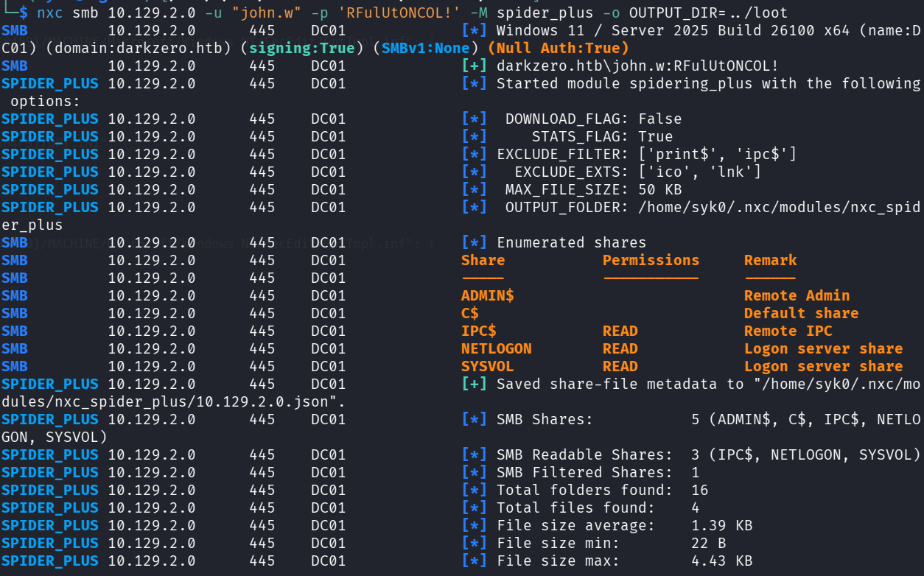Select the "STATS_FLAG: True" option line
The image size is (924, 576).
pyautogui.click(x=603, y=136)
